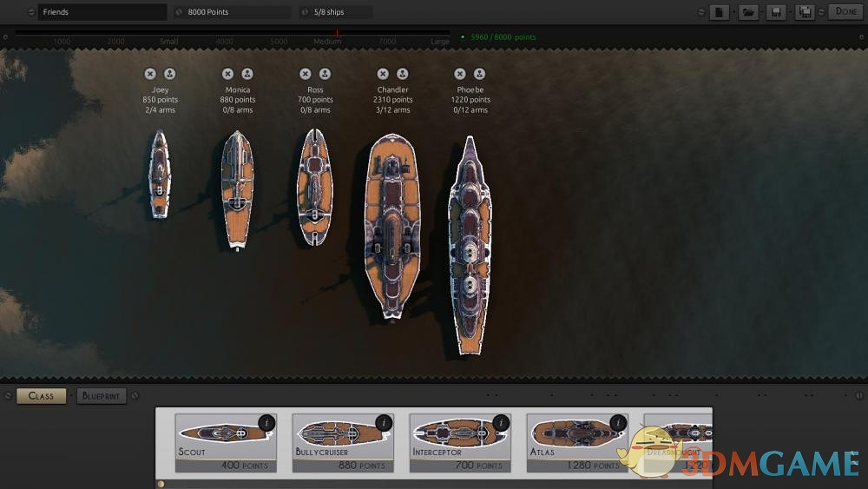Show info for the Scout class
Viewport: 868px width, 489px height.
(266, 423)
